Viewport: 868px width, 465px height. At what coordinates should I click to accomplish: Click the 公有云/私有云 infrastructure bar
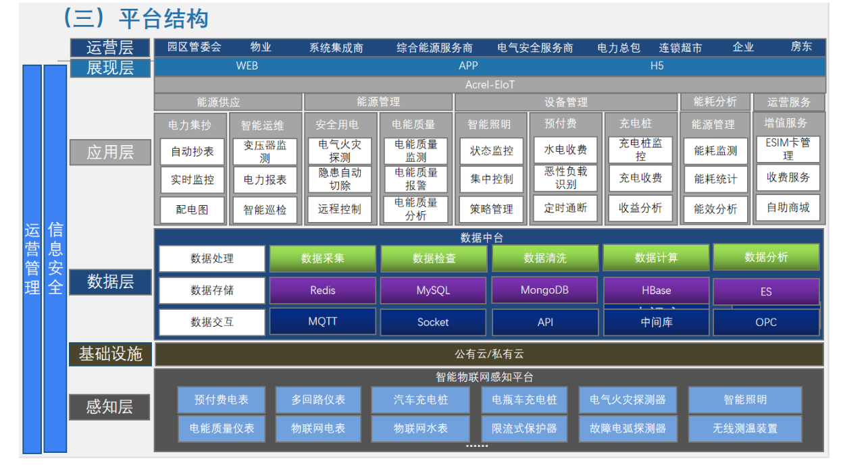[x=490, y=354]
